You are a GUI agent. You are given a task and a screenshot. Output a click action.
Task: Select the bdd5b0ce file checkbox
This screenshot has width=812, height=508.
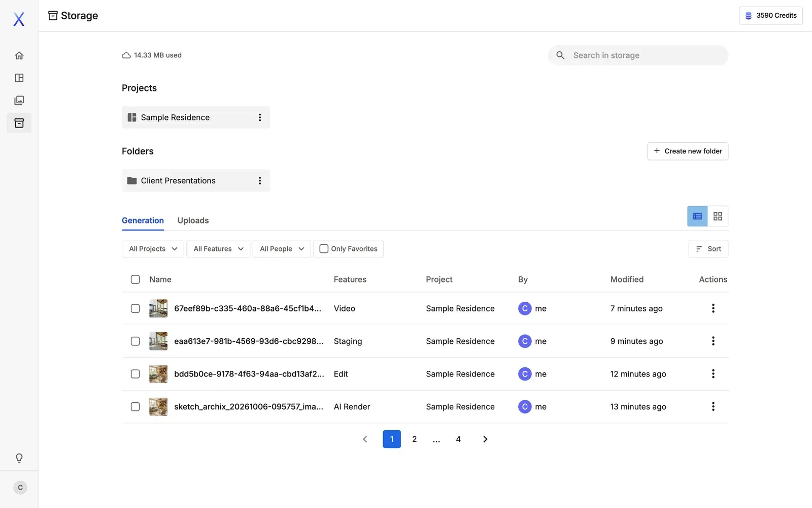coord(136,374)
